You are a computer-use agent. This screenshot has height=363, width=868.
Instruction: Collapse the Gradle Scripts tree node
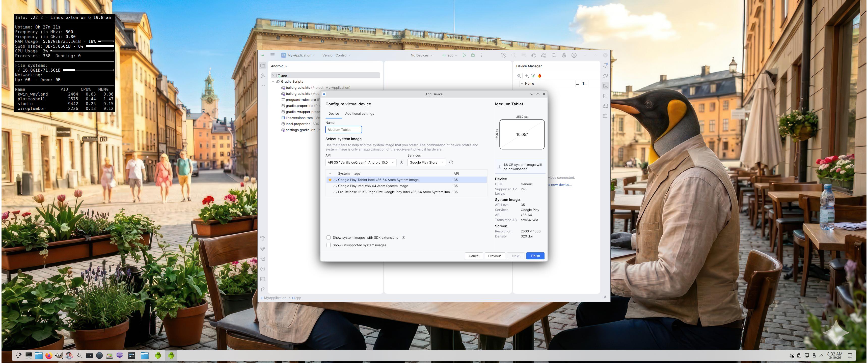(273, 81)
